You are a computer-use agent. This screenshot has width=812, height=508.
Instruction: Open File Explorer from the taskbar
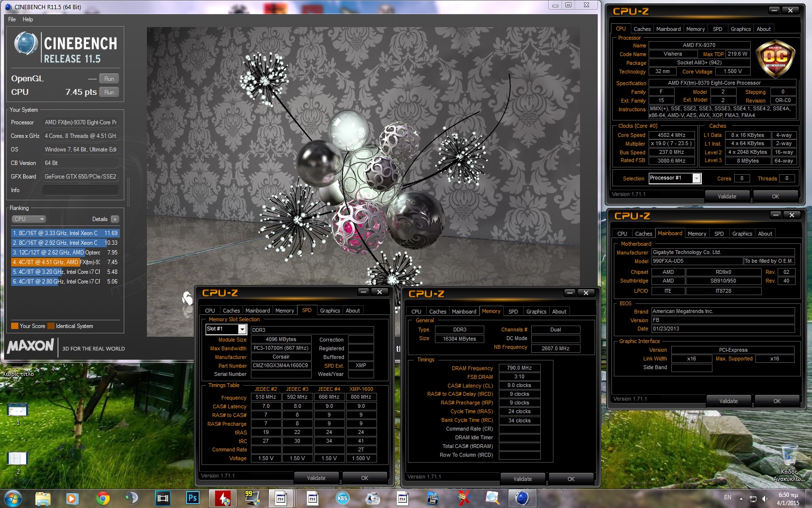(43, 498)
